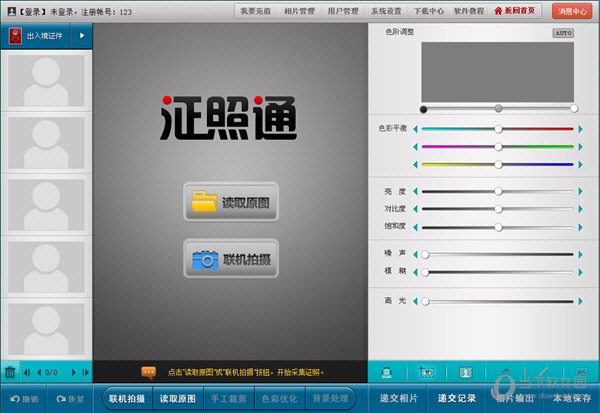This screenshot has height=413, width=600.
Task: Select the portrait cutout tool icon
Action: point(465,372)
